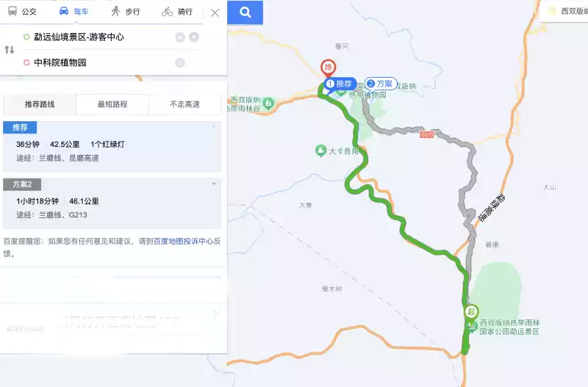Expand the 方案2 route details arrow

coord(214,184)
